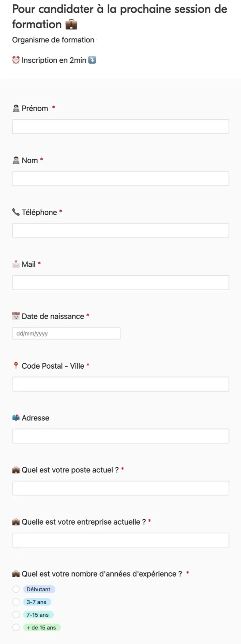Click the entreprise actuelle input field
241x644 pixels.
[120, 540]
